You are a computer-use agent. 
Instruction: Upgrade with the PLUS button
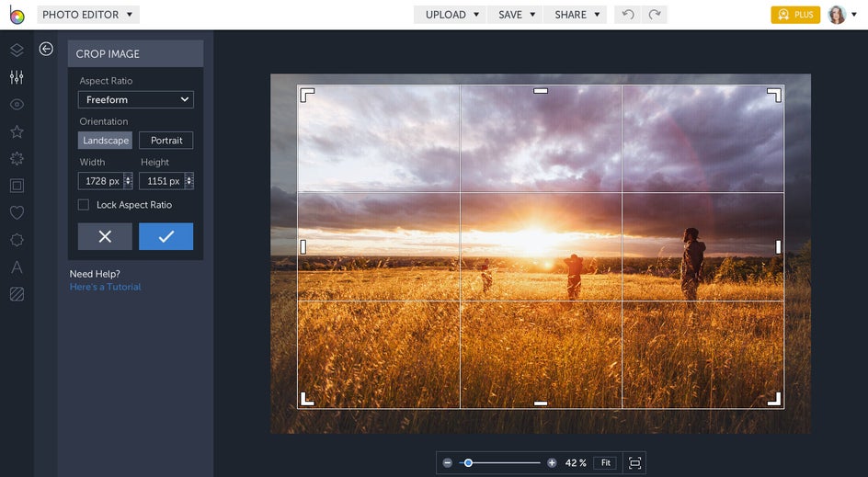click(795, 15)
